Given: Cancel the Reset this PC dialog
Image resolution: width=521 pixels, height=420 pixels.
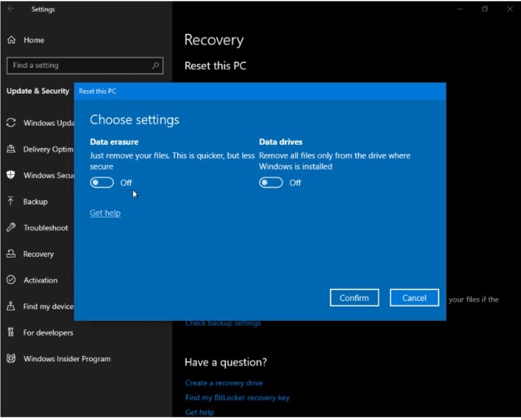Looking at the screenshot, I should click(414, 298).
